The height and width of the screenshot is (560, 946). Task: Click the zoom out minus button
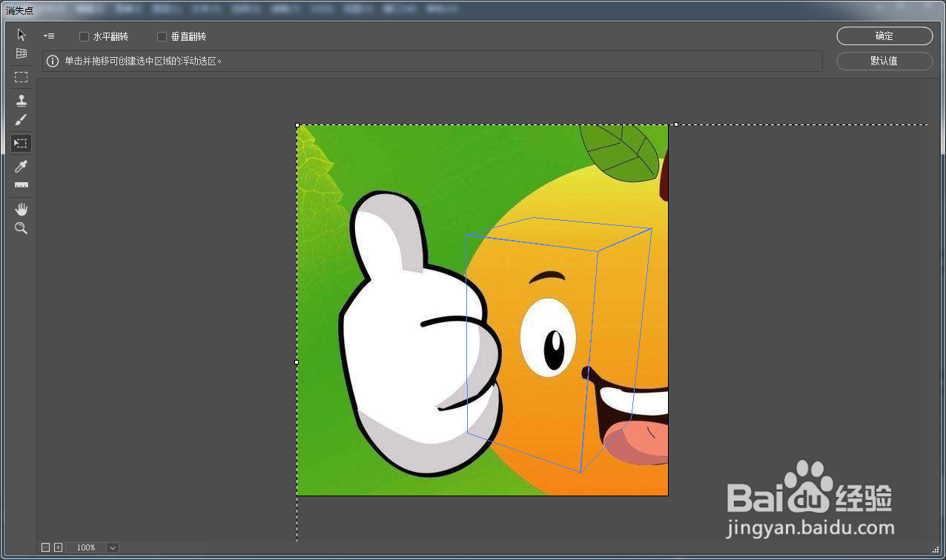pos(45,547)
